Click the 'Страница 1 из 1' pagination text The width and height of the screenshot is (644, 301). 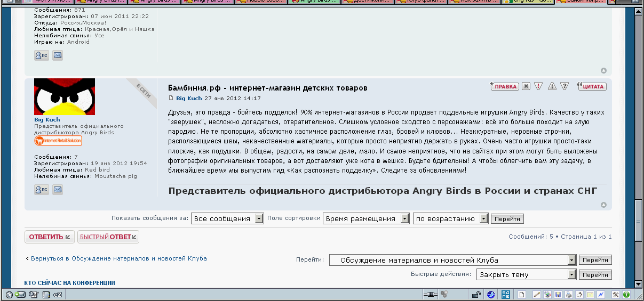586,237
